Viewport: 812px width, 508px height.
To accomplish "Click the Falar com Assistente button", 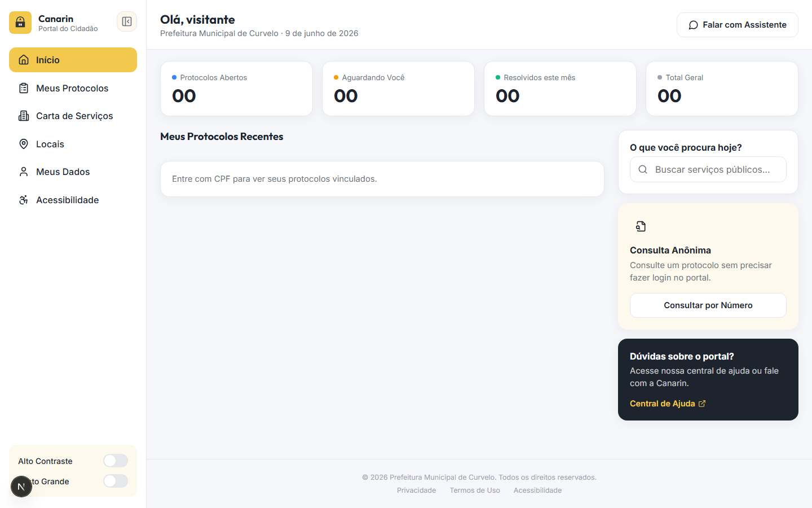I will click(738, 25).
